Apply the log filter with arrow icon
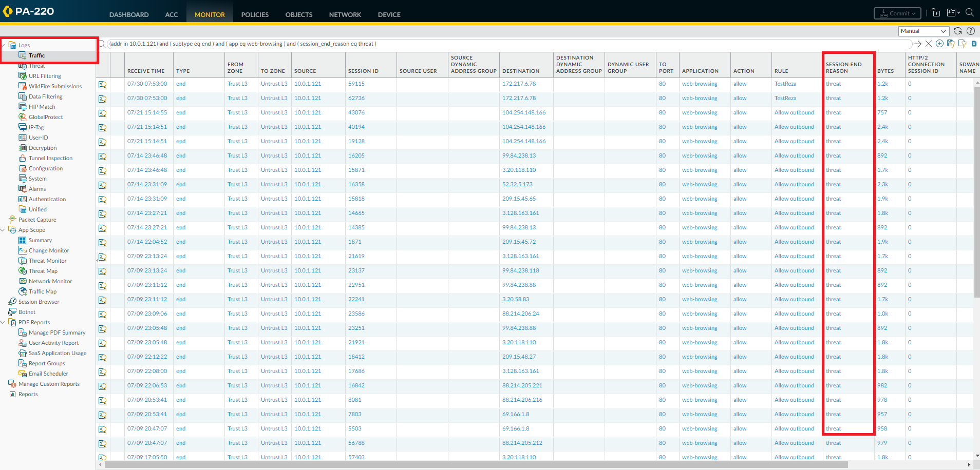The image size is (980, 470). click(x=918, y=44)
